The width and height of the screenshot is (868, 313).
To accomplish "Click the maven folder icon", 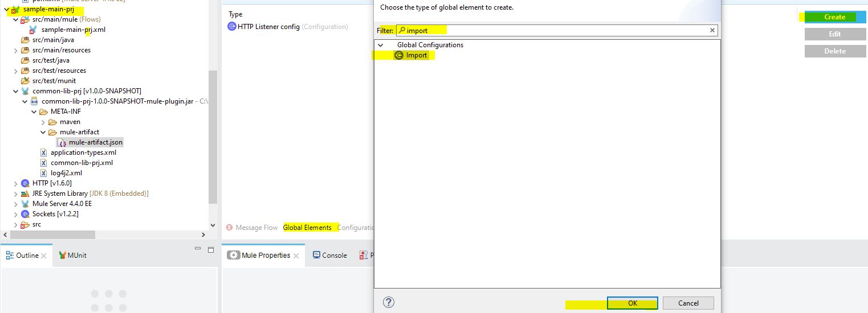I will pos(52,122).
